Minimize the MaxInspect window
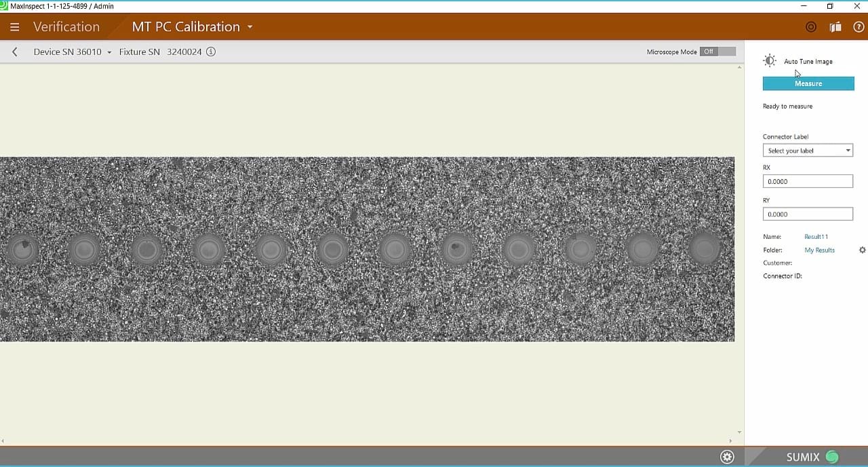This screenshot has height=467, width=868. [x=804, y=5]
